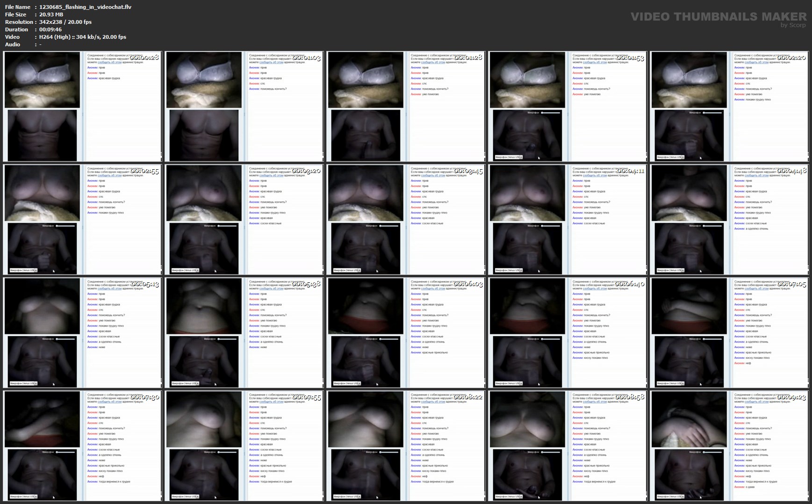Viewport: 812px width, 504px height.
Task: Expand the microphone device dropdown in 00:07:05 frame
Action: point(670,383)
